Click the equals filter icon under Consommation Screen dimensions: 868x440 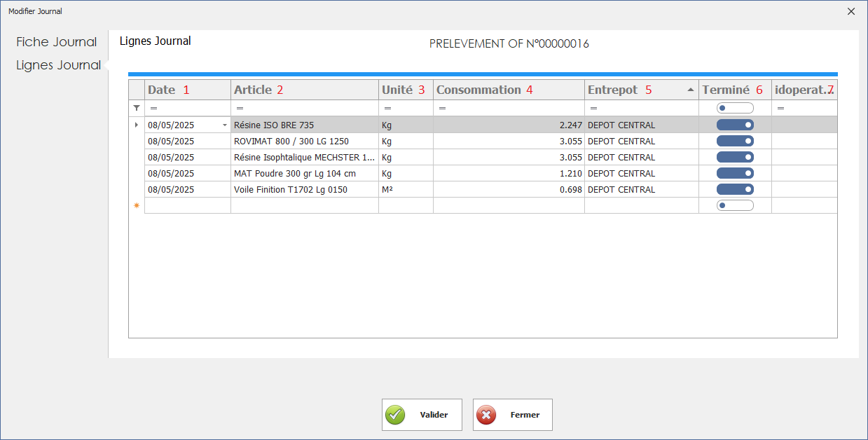pos(442,109)
